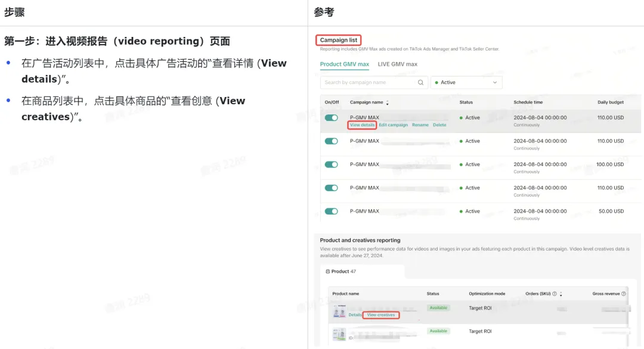
Task: Toggle off the first P-GMV MAX campaign
Action: pos(331,118)
